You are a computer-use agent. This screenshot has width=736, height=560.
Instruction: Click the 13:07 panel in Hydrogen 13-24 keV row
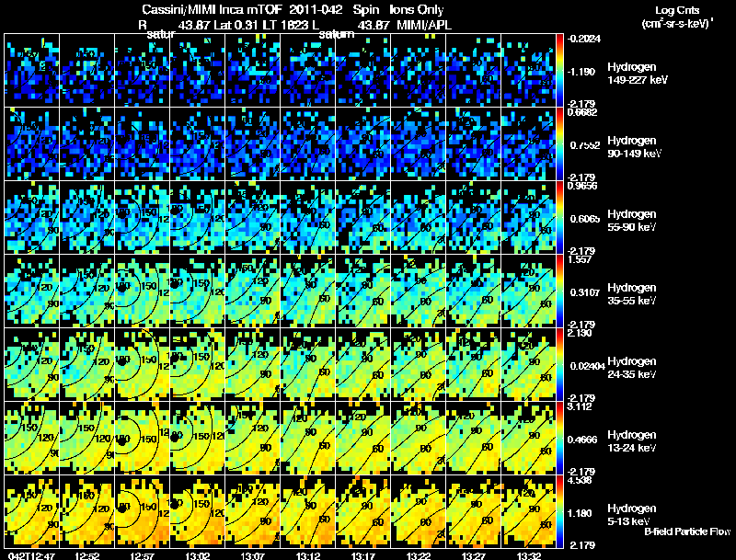pyautogui.click(x=252, y=438)
